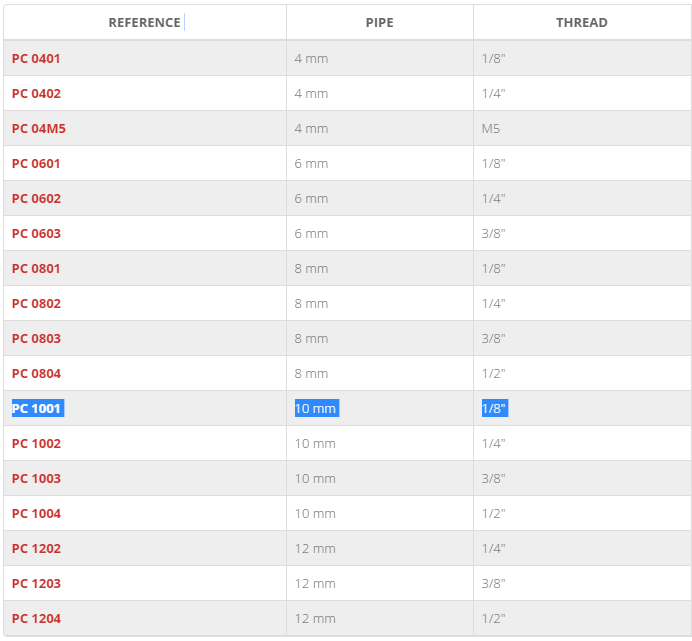The image size is (692, 641).
Task: Open the PC 0401 reference link
Action: (x=36, y=59)
